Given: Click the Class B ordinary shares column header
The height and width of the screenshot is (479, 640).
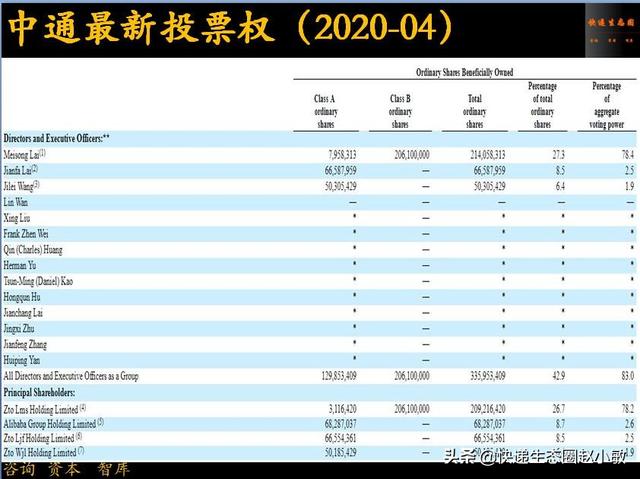Looking at the screenshot, I should point(400,111).
